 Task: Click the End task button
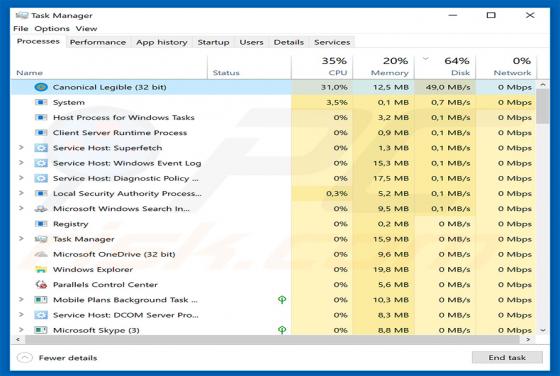[x=507, y=357]
